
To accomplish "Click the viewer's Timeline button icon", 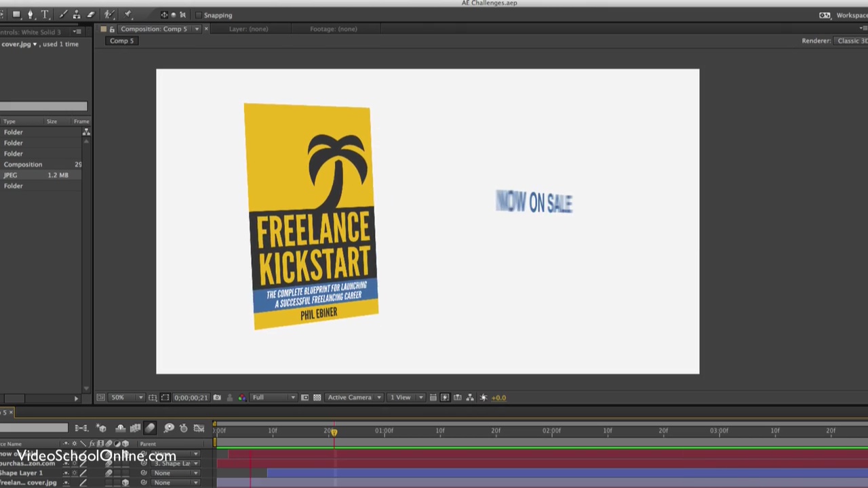I will pos(458,398).
